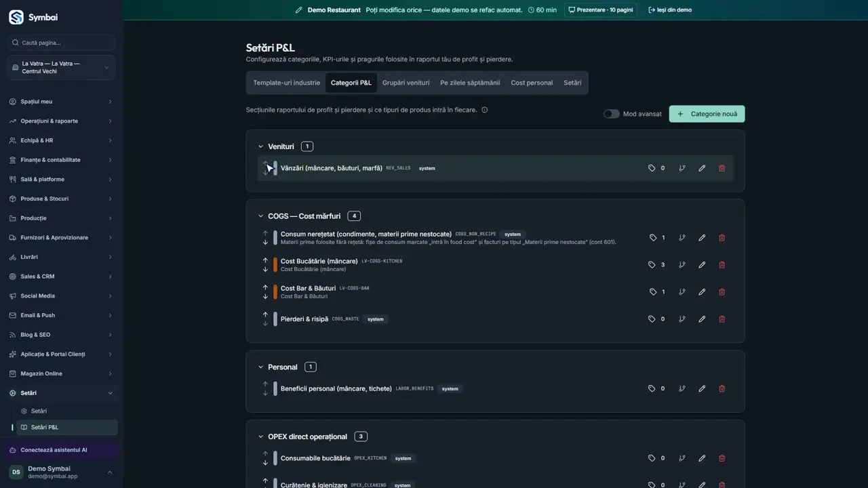The width and height of the screenshot is (868, 488).
Task: Click the Prezentare · 10 pagini button
Action: coord(600,10)
